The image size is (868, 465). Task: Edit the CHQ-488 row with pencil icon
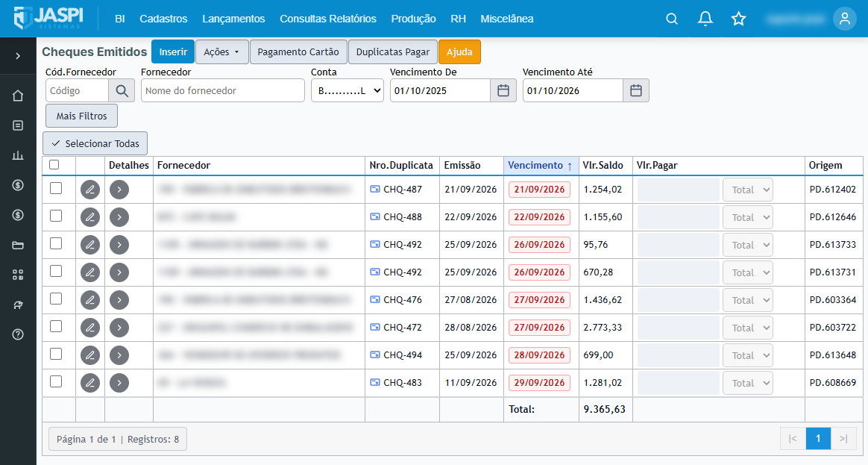(90, 217)
